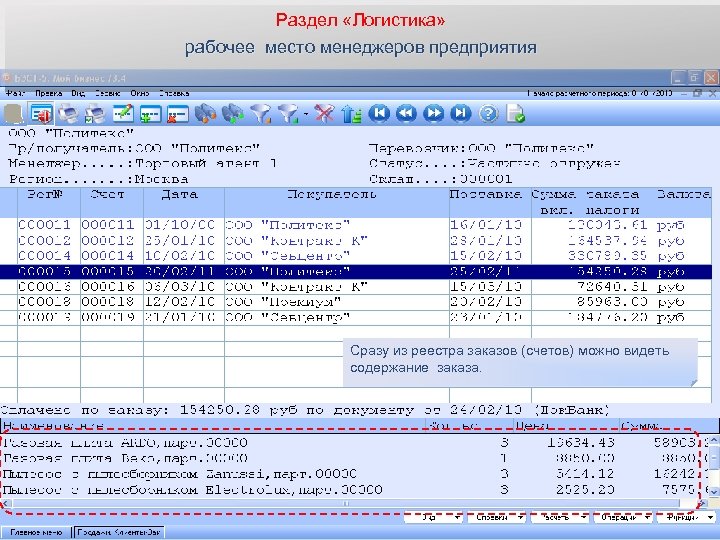The height and width of the screenshot is (540, 720).
Task: Click scroll-down arrow of order contents panel
Action: click(x=714, y=492)
